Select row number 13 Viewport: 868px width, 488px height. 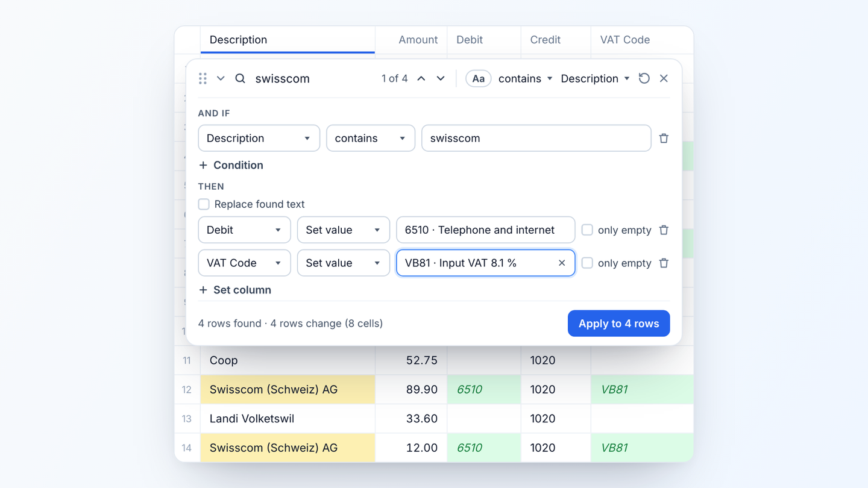[187, 419]
